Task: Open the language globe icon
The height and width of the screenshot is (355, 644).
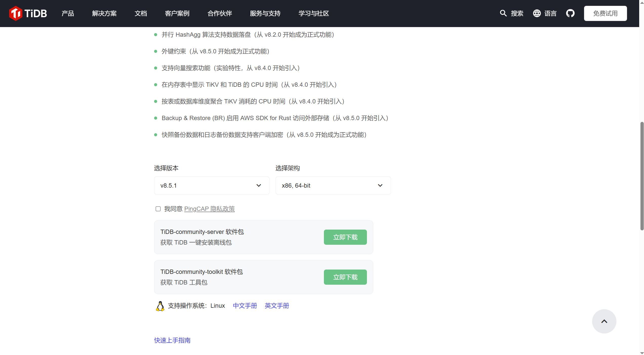Action: pos(537,13)
